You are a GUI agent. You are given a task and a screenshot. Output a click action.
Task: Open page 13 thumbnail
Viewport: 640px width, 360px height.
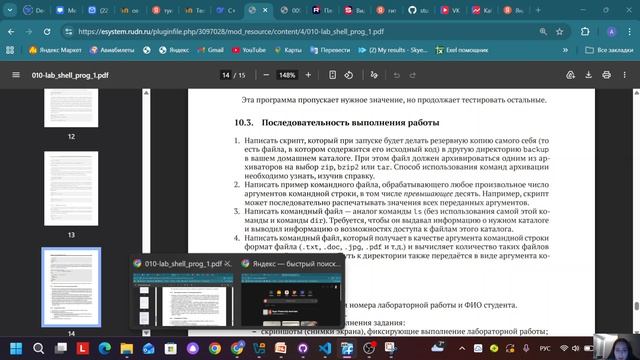pos(71,188)
